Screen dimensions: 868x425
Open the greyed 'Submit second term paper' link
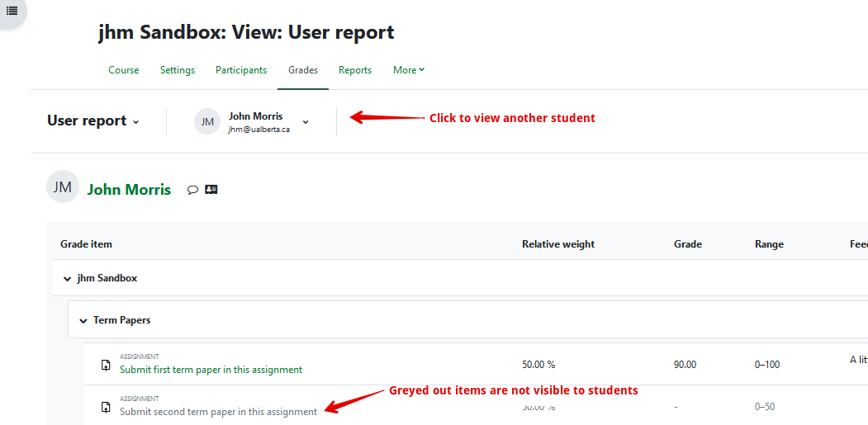click(218, 412)
